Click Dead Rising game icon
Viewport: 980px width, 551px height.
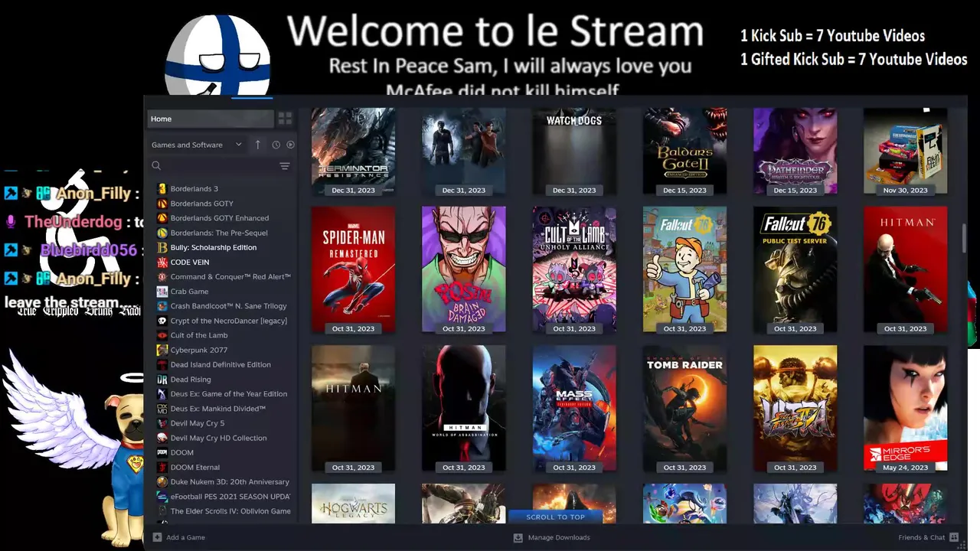point(162,380)
